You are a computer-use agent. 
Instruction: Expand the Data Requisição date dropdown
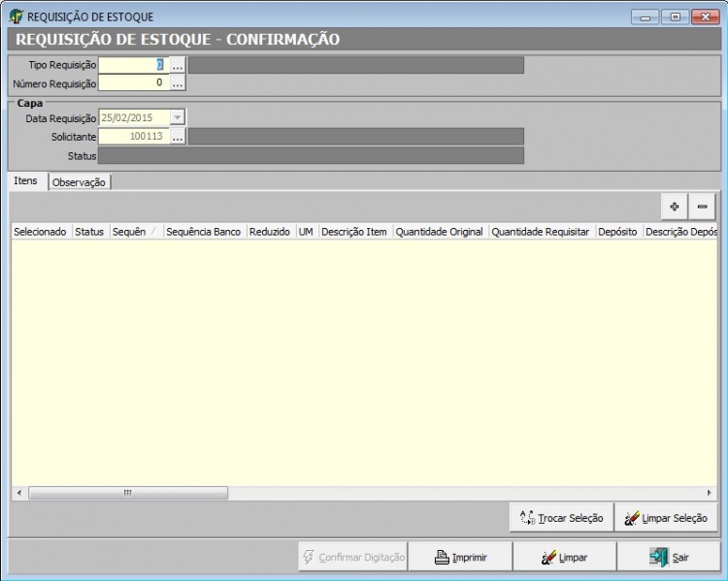click(x=177, y=117)
